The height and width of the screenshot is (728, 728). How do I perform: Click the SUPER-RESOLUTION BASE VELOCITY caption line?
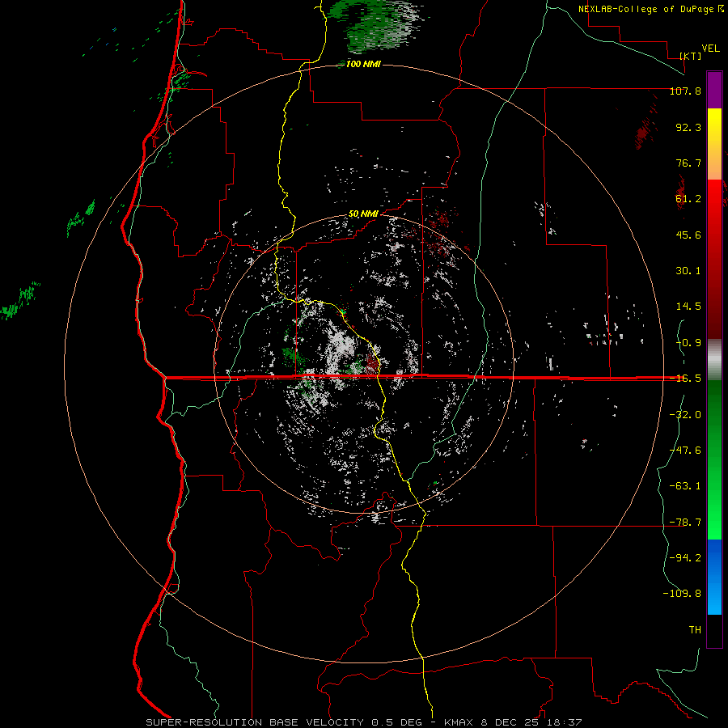point(363,722)
